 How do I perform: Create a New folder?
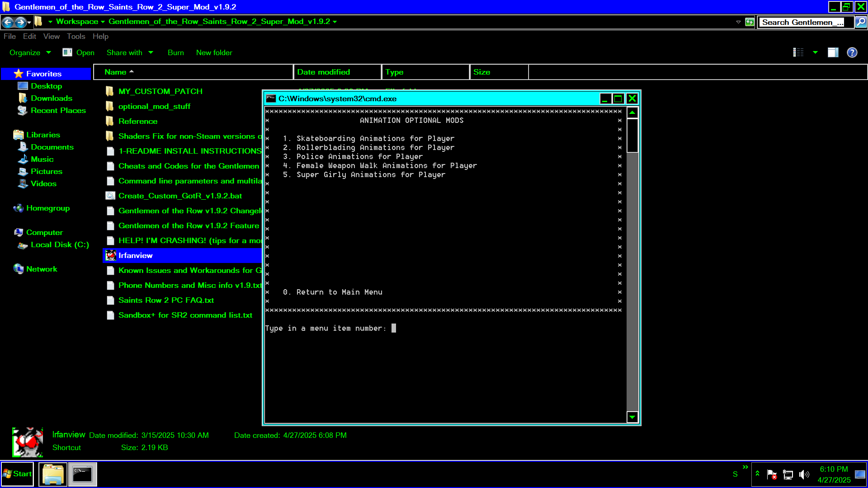(x=214, y=53)
